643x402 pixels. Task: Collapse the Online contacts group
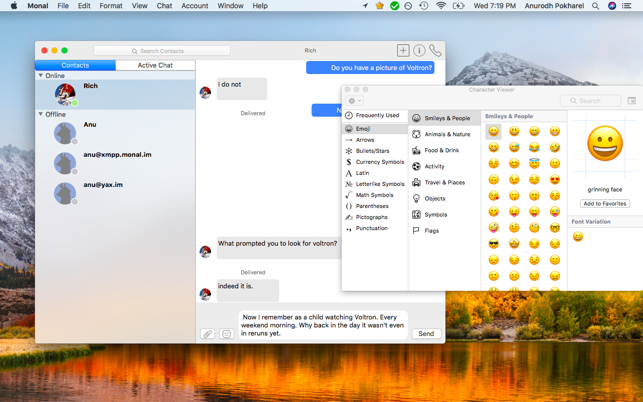coord(41,76)
